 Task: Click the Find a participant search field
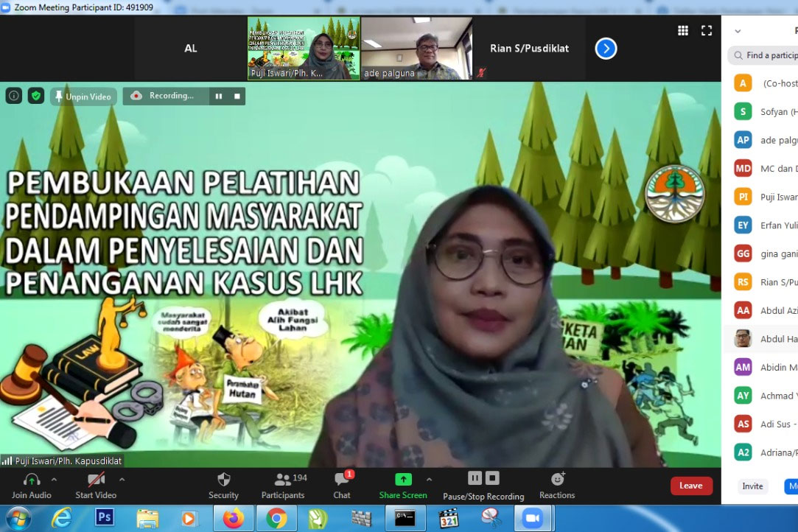click(766, 55)
